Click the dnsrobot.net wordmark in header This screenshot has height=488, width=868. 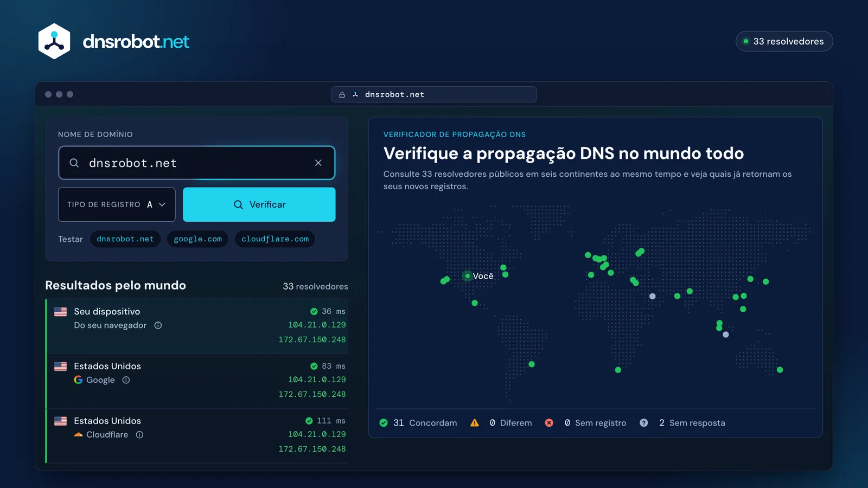click(x=136, y=42)
